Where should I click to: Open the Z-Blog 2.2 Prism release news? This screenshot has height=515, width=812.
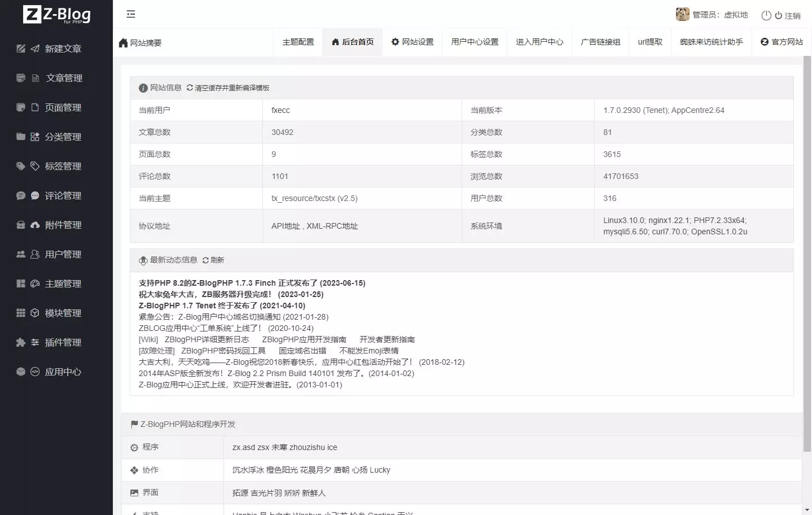pyautogui.click(x=276, y=373)
